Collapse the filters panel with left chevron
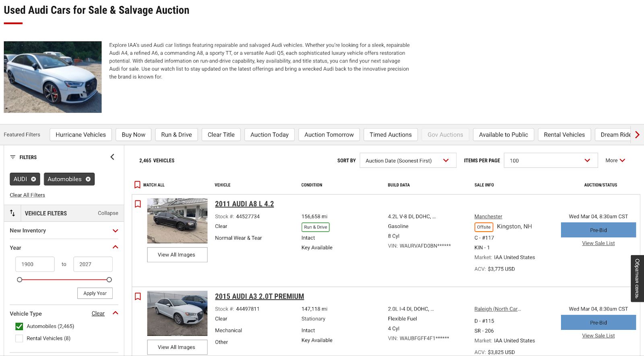644x356 pixels. click(112, 157)
